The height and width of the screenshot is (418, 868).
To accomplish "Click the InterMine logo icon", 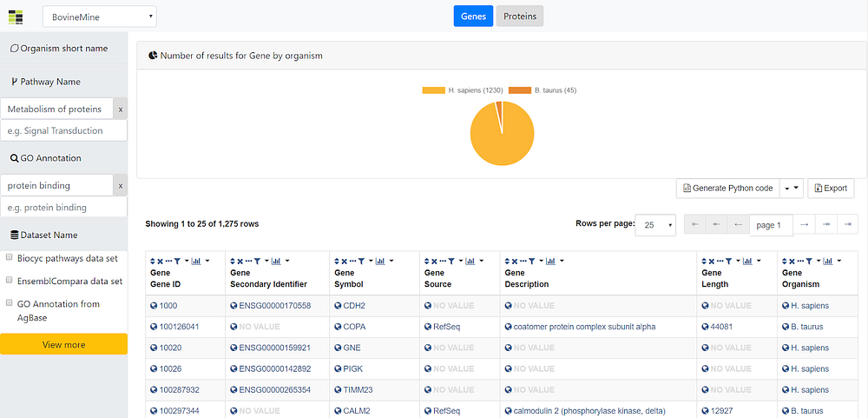I will tap(16, 16).
